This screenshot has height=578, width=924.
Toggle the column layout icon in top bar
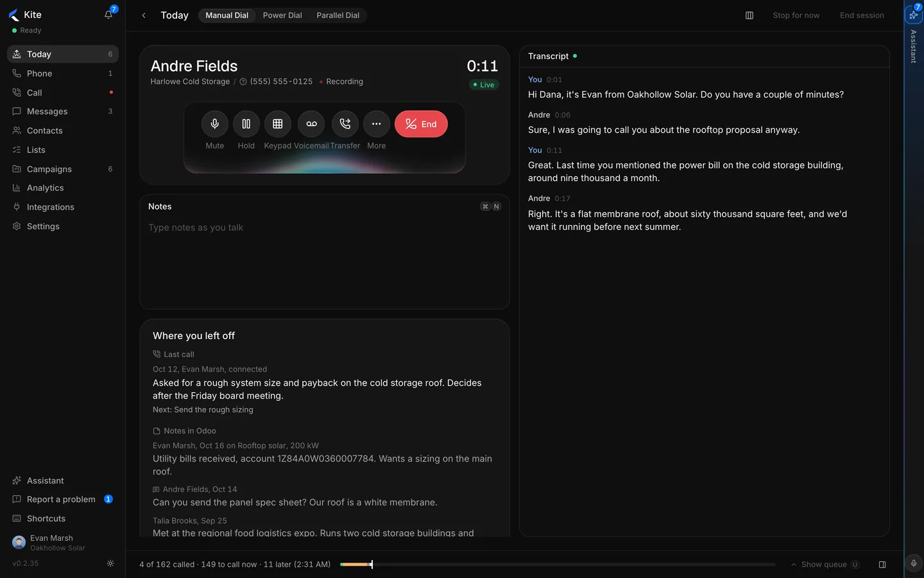click(x=749, y=15)
